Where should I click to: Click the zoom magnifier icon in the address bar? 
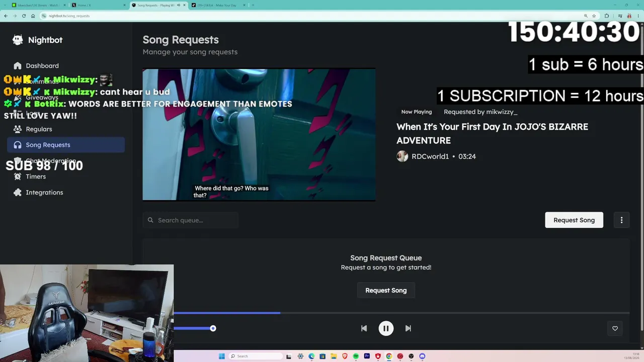(586, 16)
